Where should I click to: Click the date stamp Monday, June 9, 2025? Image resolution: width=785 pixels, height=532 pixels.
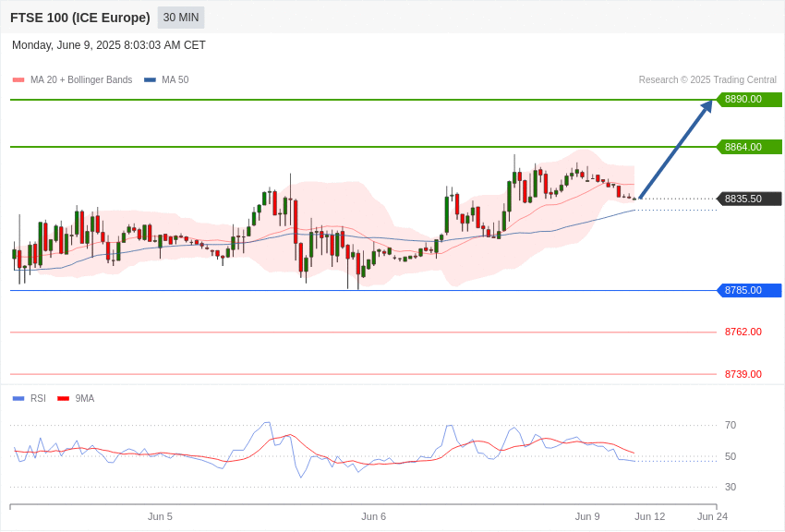pos(109,45)
